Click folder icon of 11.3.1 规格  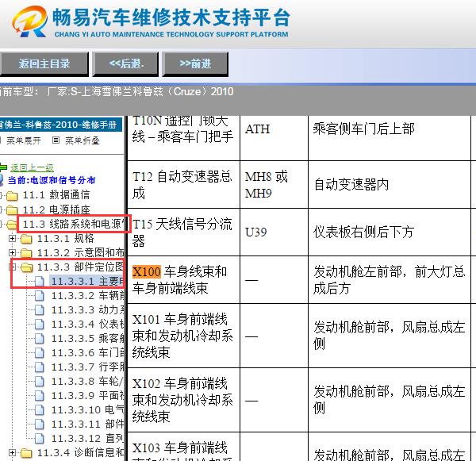click(26, 239)
